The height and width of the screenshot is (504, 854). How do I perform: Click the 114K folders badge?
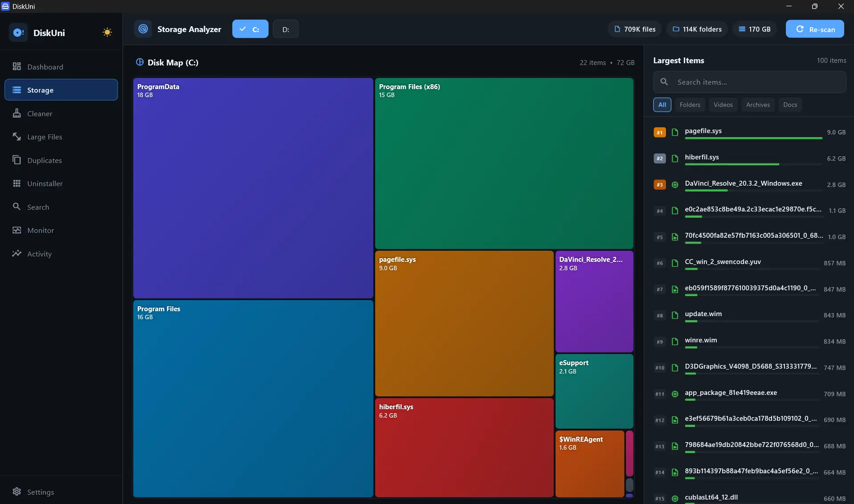(x=697, y=29)
